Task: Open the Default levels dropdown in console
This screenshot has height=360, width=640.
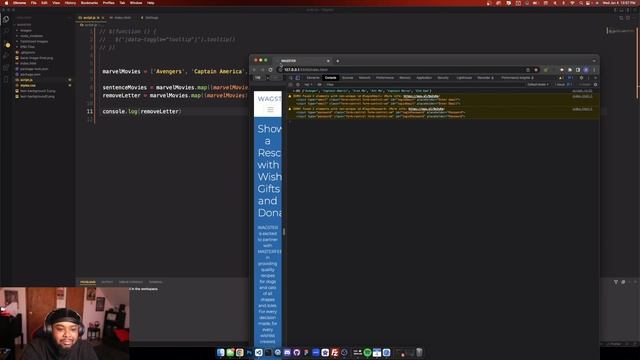Action: click(x=538, y=84)
